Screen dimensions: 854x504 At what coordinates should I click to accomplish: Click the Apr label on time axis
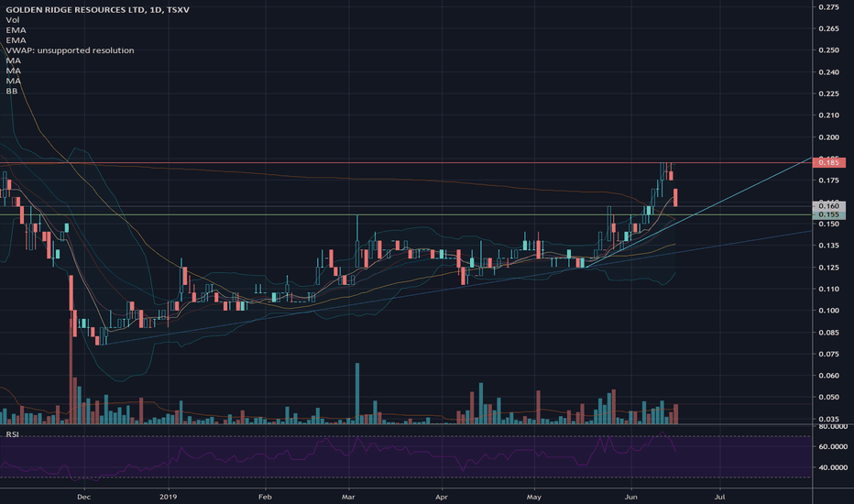click(x=442, y=497)
